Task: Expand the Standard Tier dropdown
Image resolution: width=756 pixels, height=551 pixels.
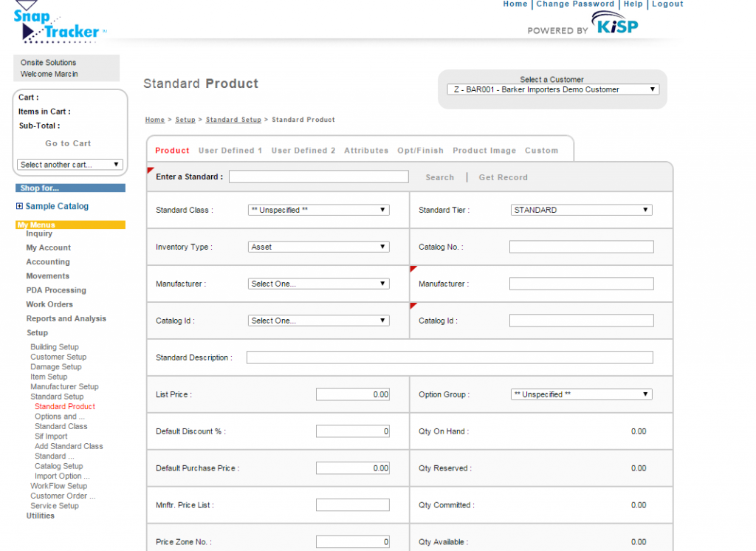Action: 581,210
